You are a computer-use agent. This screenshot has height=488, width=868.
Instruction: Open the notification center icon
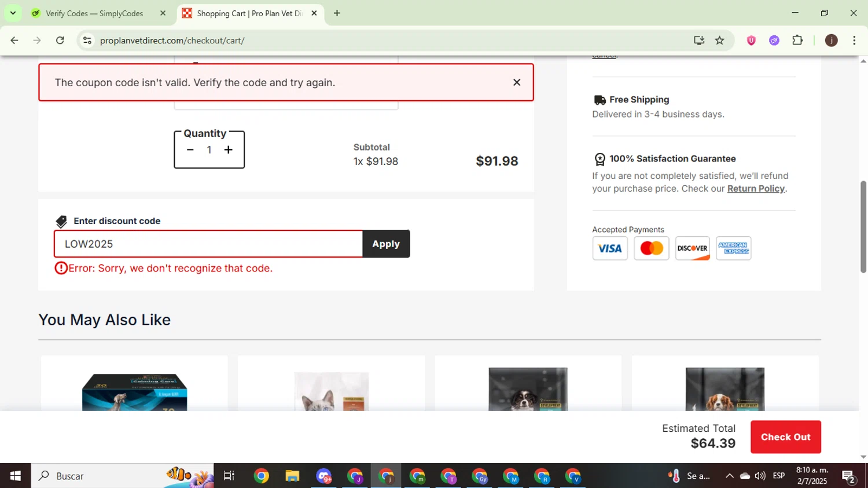pos(849,476)
